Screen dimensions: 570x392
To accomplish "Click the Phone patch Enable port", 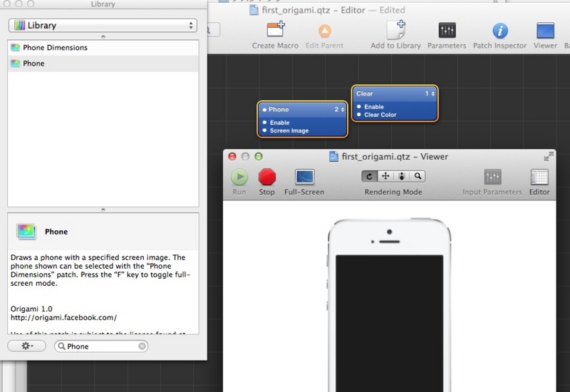I will [x=264, y=123].
